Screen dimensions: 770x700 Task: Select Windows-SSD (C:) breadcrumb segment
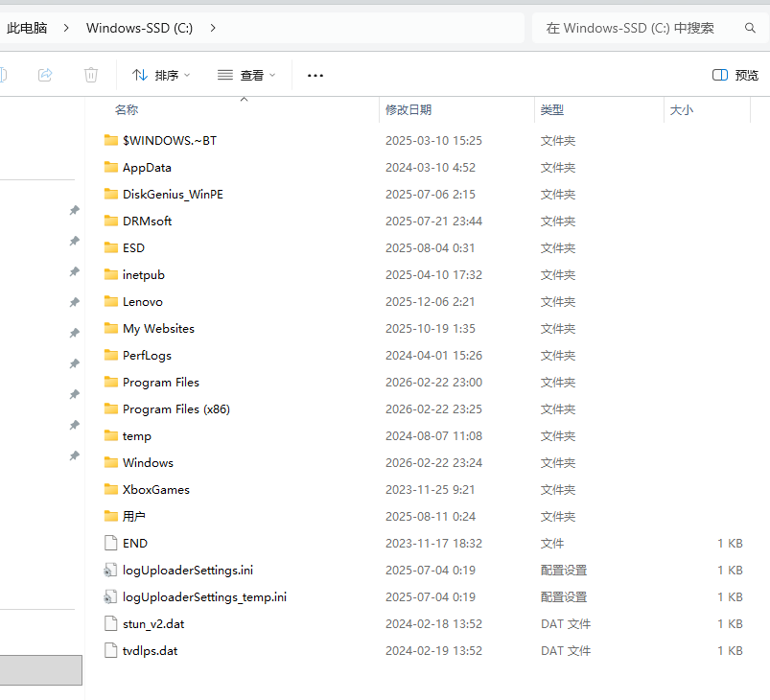pyautogui.click(x=139, y=28)
